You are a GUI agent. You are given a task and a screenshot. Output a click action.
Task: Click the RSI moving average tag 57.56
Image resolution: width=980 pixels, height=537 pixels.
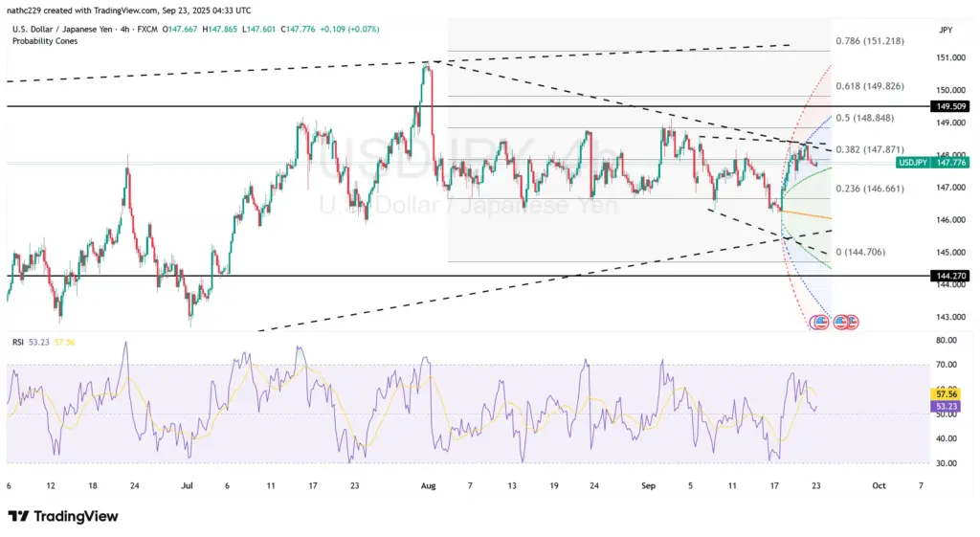click(947, 393)
